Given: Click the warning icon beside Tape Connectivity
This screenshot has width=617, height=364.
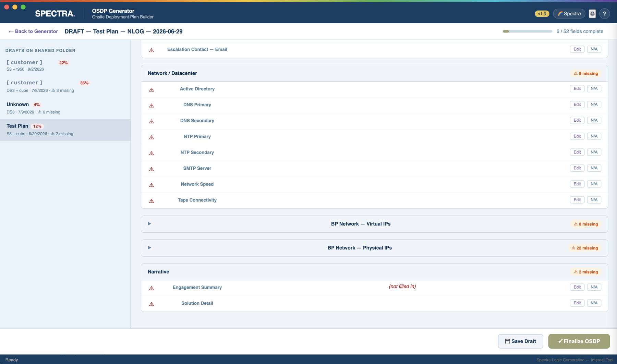Looking at the screenshot, I should 152,201.
